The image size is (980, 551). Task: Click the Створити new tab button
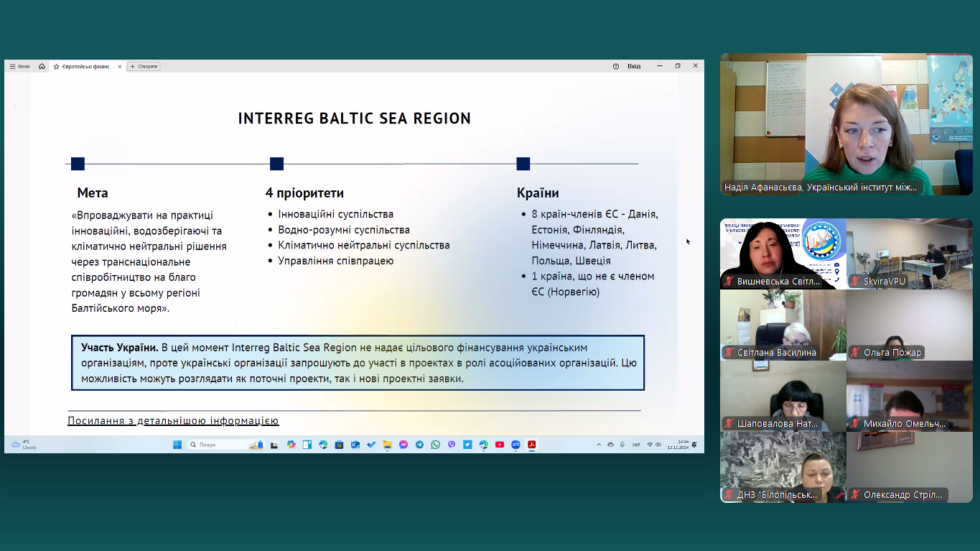pyautogui.click(x=144, y=66)
